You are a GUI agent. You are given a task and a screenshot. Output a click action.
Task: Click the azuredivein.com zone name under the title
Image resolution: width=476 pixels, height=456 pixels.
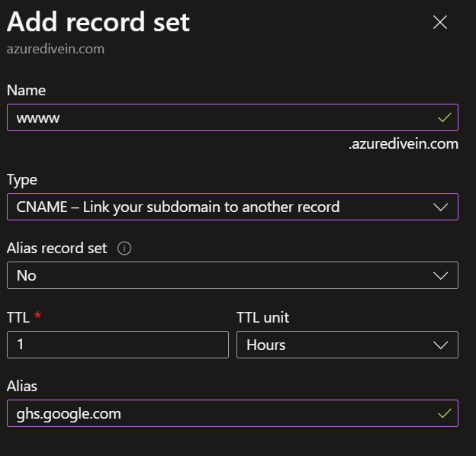pos(56,50)
